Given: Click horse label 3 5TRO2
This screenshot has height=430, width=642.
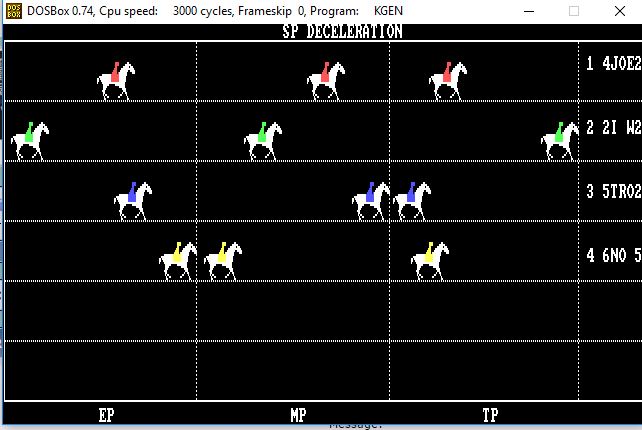Looking at the screenshot, I should 614,191.
